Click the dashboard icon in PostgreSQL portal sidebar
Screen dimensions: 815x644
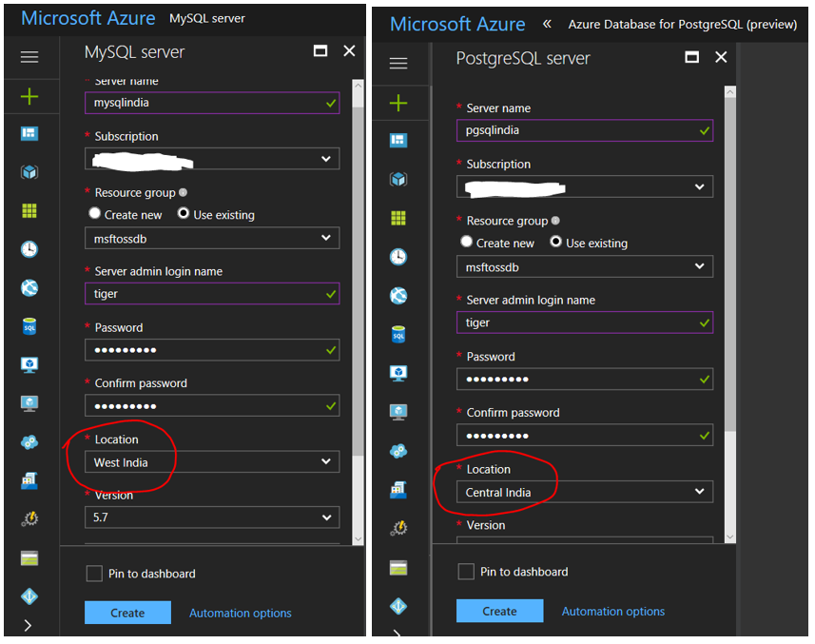398,141
